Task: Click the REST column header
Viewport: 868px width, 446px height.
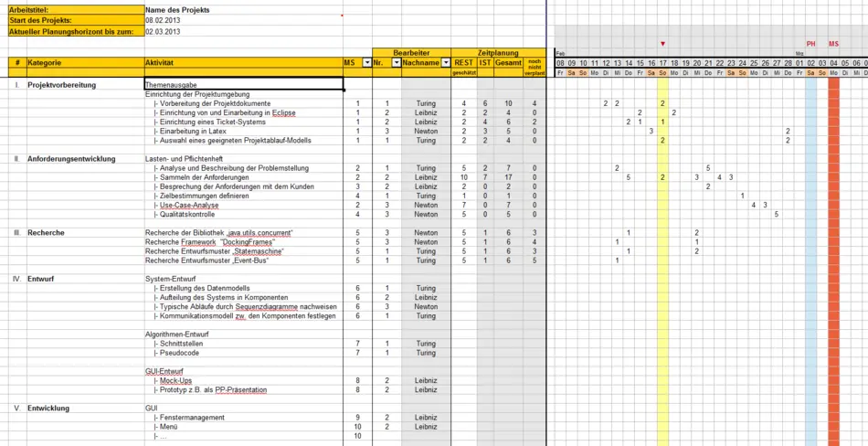Action: click(x=464, y=63)
